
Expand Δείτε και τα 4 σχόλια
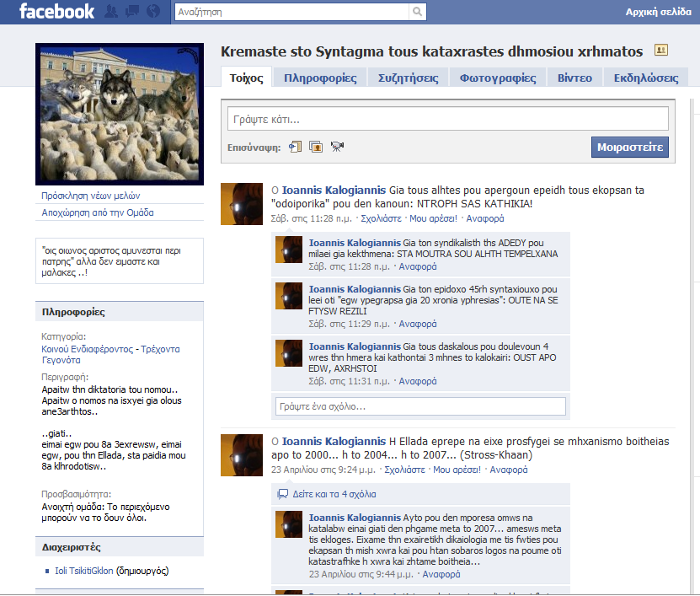[334, 494]
